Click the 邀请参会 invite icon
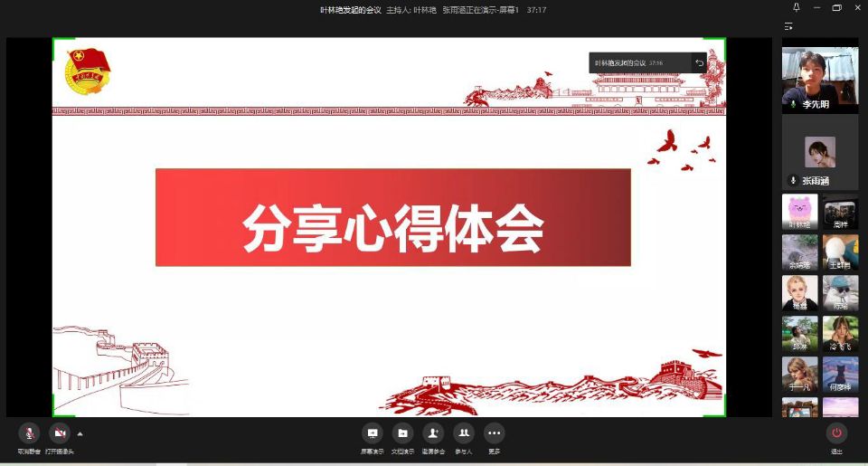Screen dimensions: 868x466 [433, 433]
